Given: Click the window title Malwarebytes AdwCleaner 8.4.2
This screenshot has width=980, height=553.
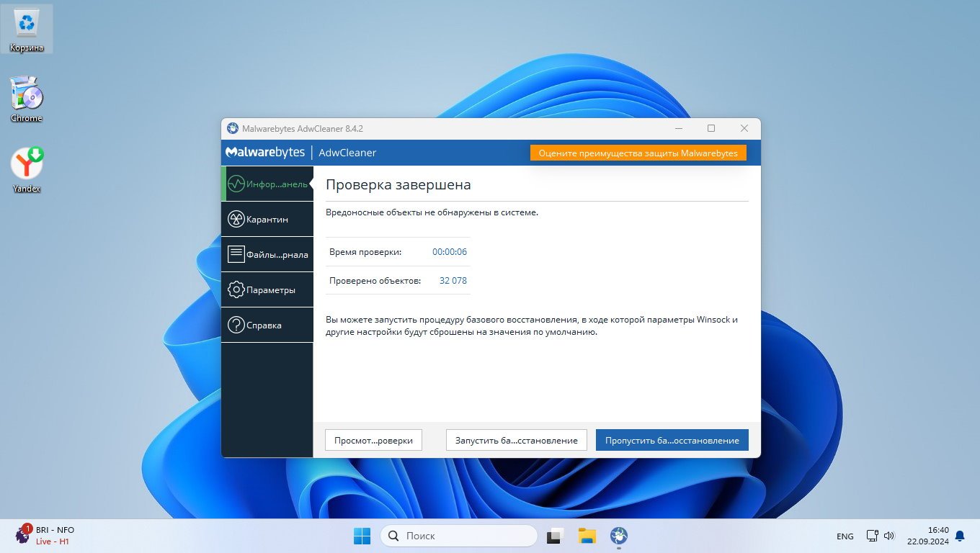Looking at the screenshot, I should click(x=303, y=128).
